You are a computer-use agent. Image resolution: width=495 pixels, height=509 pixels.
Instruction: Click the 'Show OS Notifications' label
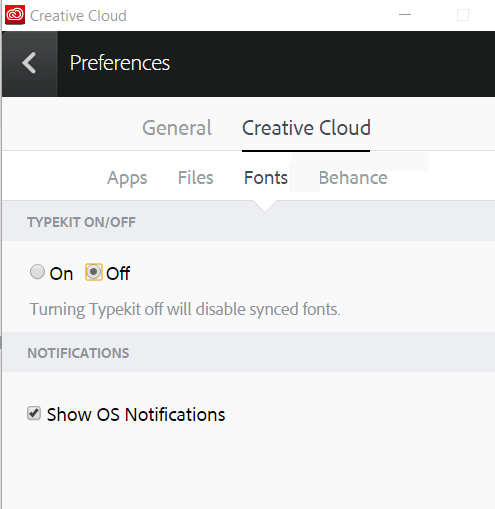(x=136, y=414)
